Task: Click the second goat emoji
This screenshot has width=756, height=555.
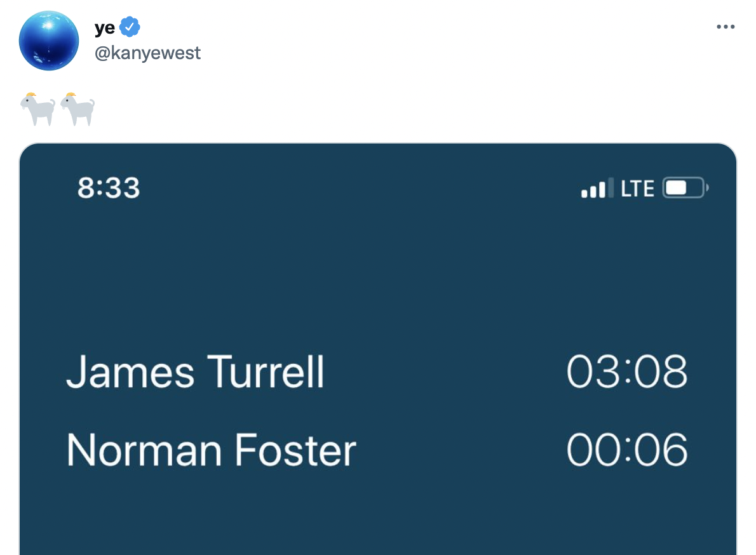Action: tap(78, 109)
